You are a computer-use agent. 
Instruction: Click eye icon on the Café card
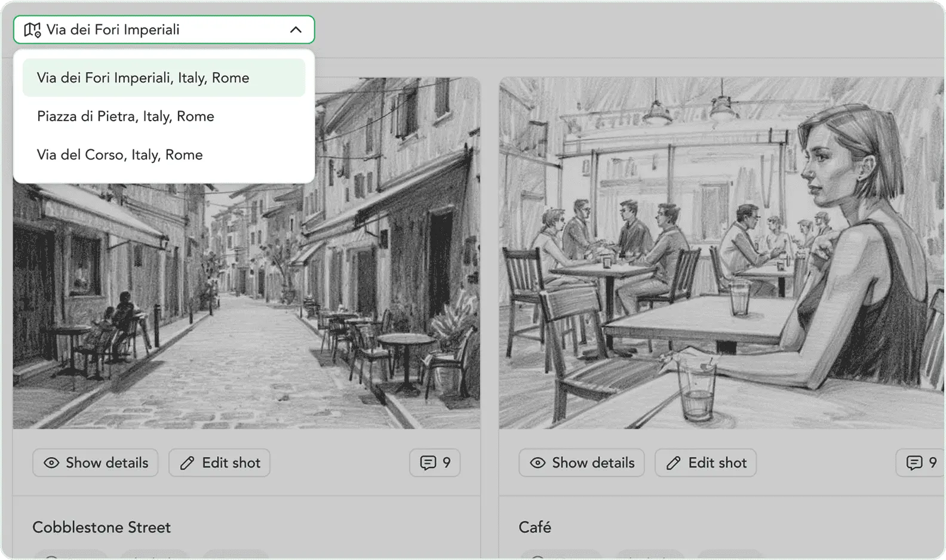[537, 463]
